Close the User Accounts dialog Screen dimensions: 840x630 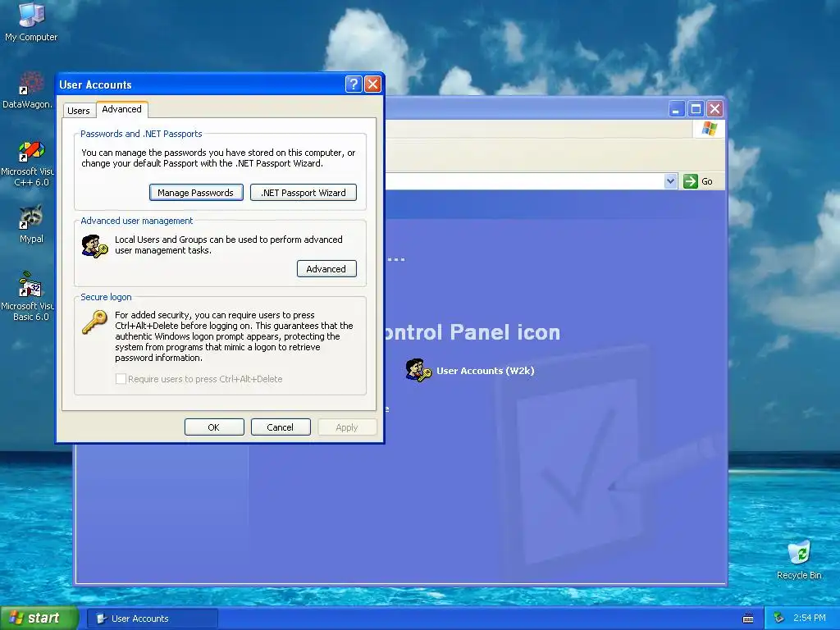coord(372,84)
